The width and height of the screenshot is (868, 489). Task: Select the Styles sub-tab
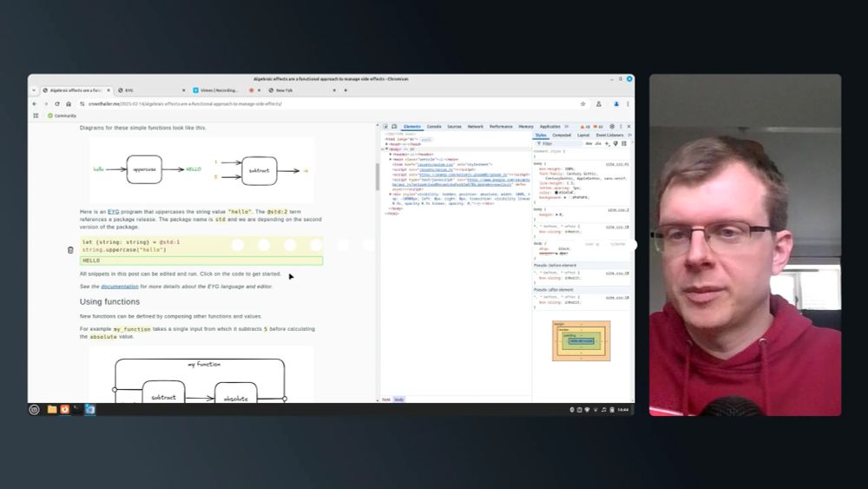pyautogui.click(x=541, y=135)
